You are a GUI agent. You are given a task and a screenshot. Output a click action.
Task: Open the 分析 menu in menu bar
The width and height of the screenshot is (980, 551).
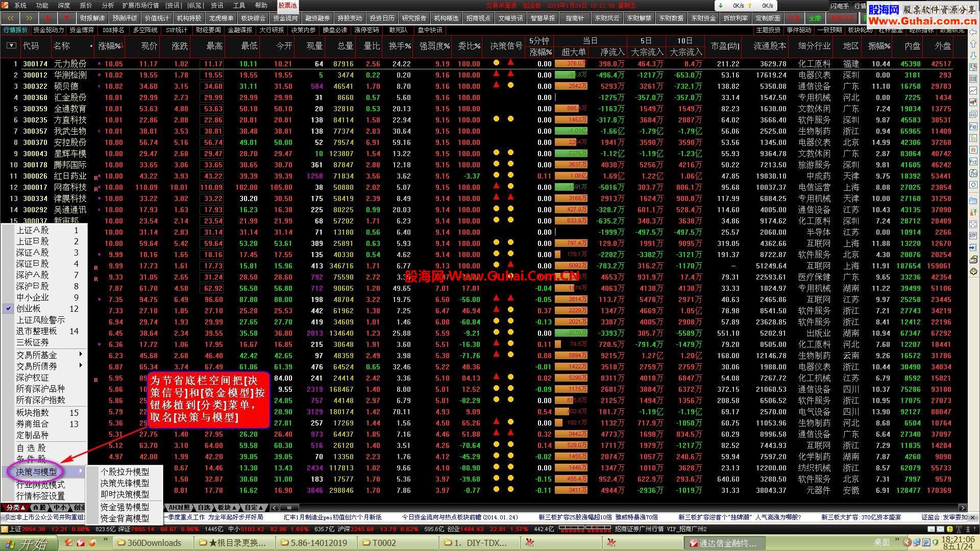click(108, 5)
